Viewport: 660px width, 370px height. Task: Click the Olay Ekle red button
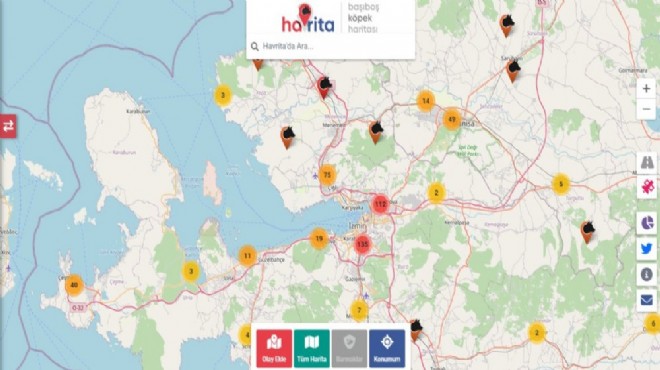(274, 349)
